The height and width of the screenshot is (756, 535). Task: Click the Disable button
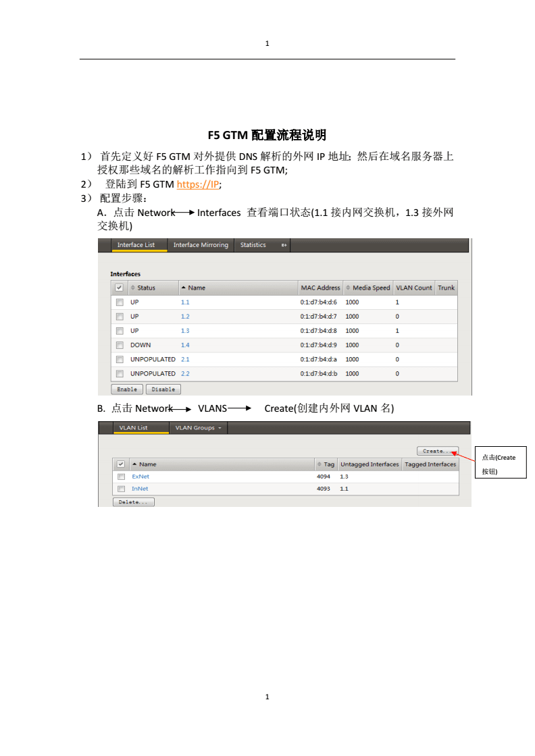coord(163,389)
